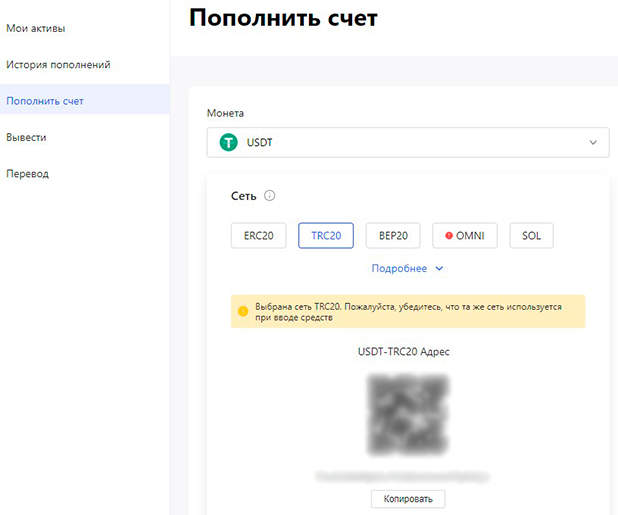Click the Подробнее link text
This screenshot has height=515, width=618.
pos(399,269)
